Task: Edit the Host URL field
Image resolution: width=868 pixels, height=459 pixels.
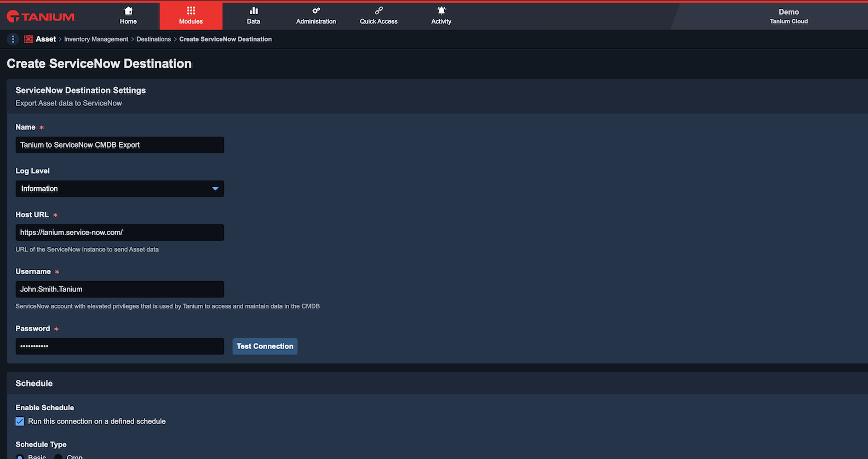Action: tap(120, 233)
